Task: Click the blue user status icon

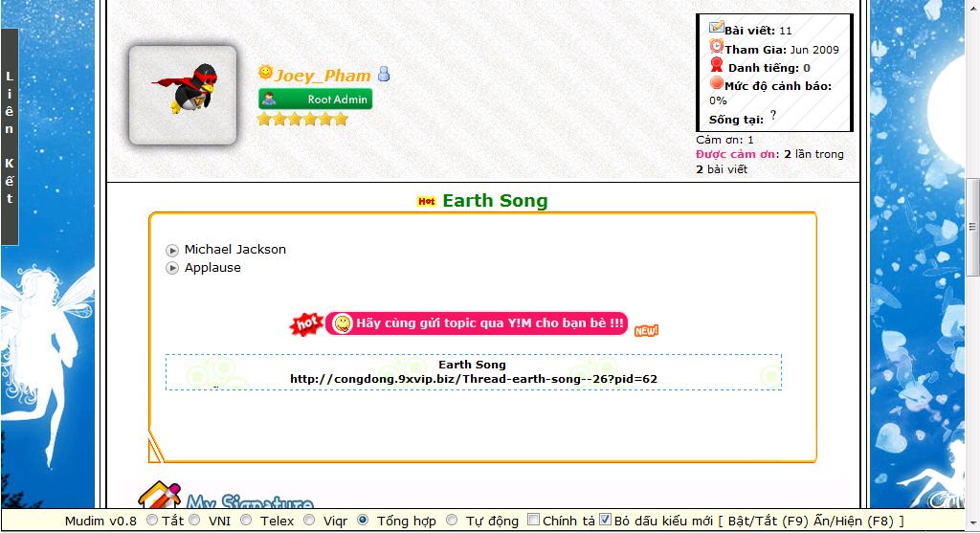Action: pyautogui.click(x=383, y=74)
